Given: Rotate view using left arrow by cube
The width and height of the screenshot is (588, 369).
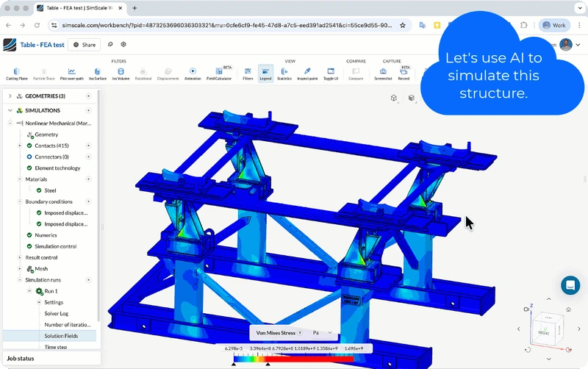Looking at the screenshot, I should point(519,329).
